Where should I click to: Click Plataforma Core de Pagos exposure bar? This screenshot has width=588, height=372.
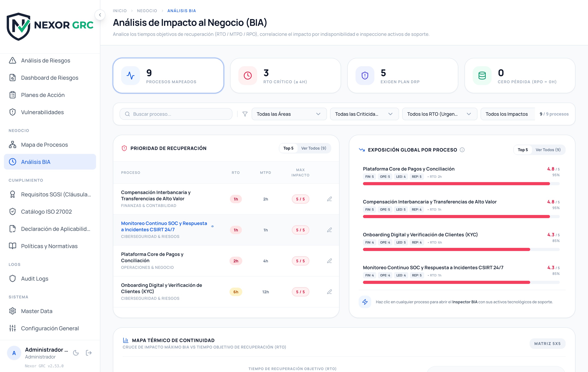461,184
